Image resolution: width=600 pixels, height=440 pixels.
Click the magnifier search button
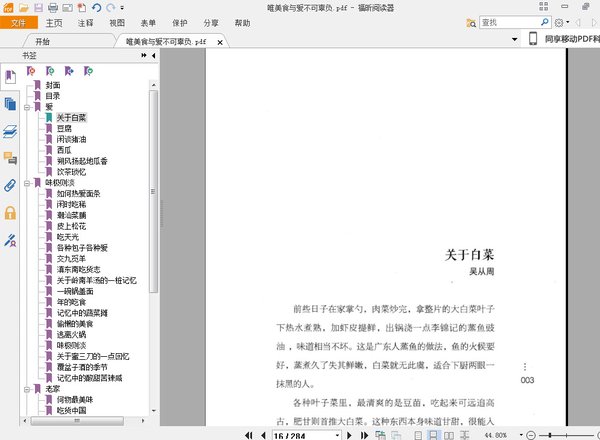click(x=545, y=22)
